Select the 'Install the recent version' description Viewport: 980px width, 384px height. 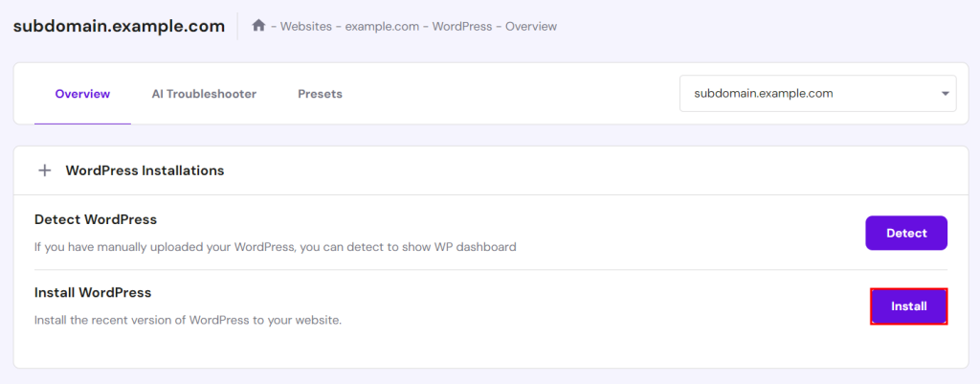[189, 320]
